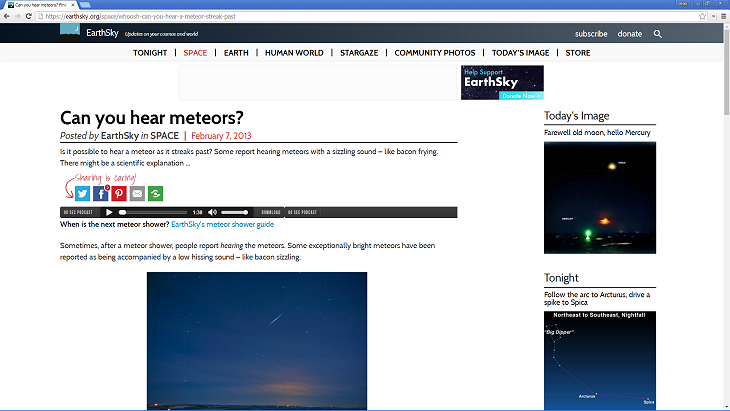
Task: Click the Download button in the podcast player
Action: coord(270,212)
